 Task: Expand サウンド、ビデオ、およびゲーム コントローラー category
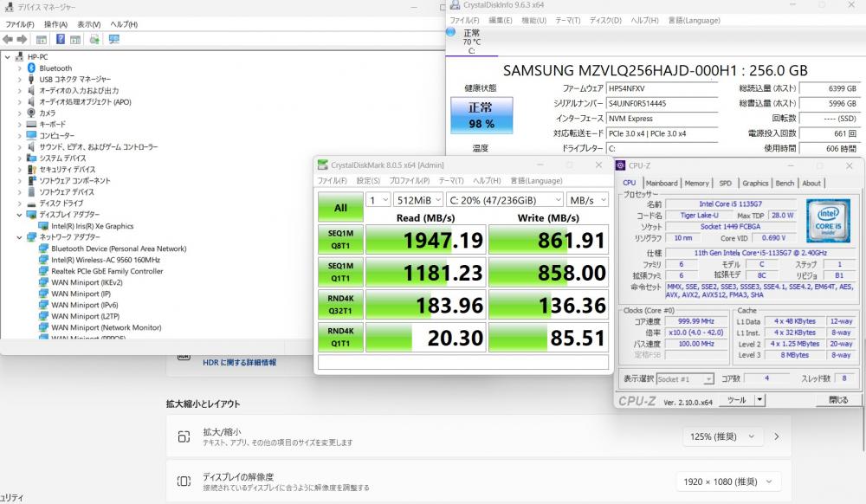tap(19, 147)
